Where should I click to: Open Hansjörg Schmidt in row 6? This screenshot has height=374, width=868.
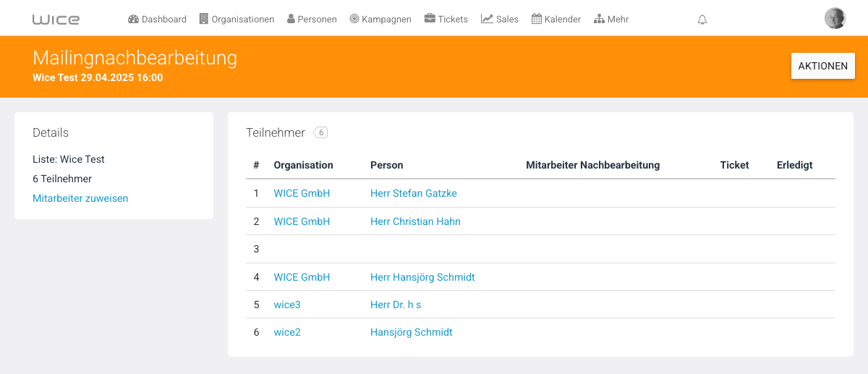(x=412, y=332)
